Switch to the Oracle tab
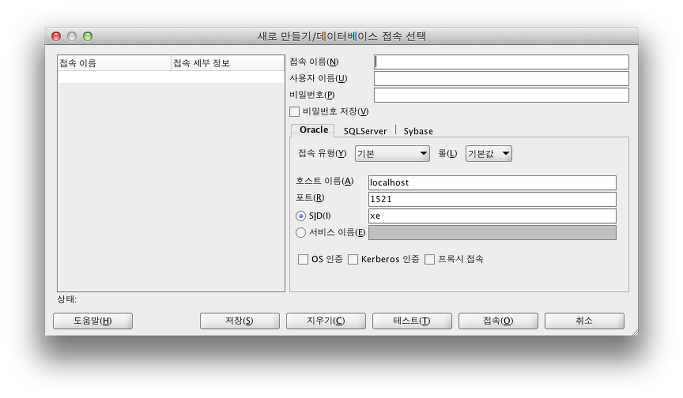 313,130
